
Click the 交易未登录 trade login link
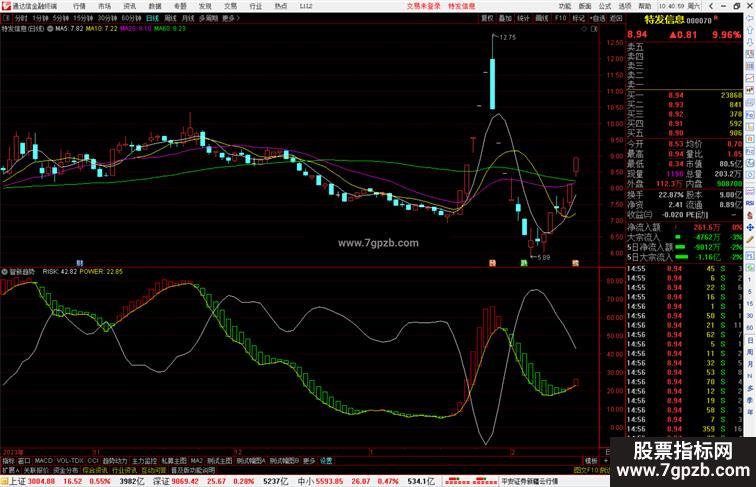(423, 6)
